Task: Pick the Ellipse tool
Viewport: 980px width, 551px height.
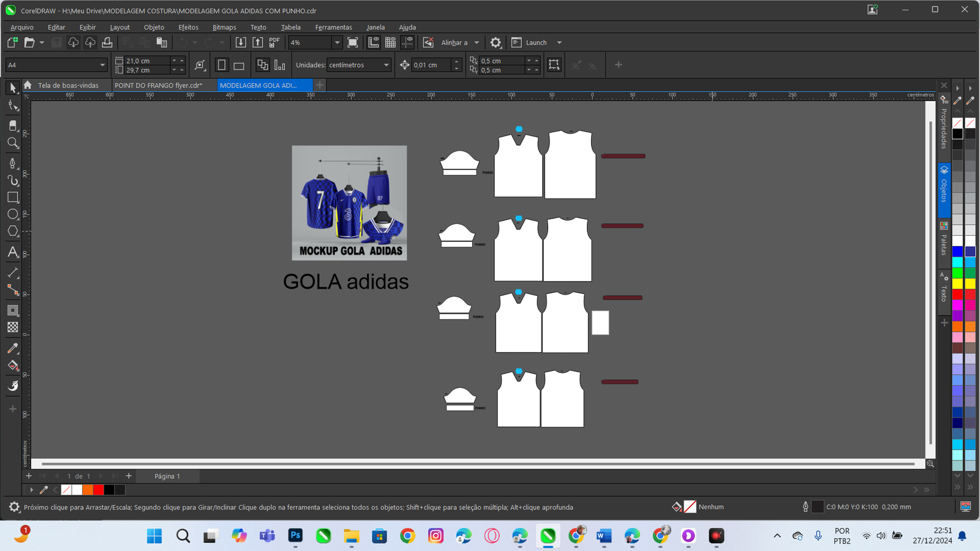Action: click(13, 214)
